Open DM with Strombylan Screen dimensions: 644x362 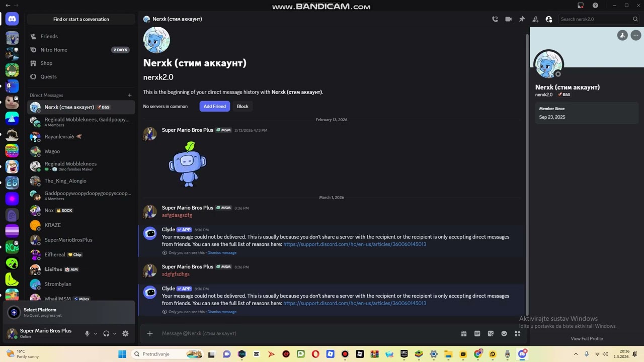click(81, 284)
